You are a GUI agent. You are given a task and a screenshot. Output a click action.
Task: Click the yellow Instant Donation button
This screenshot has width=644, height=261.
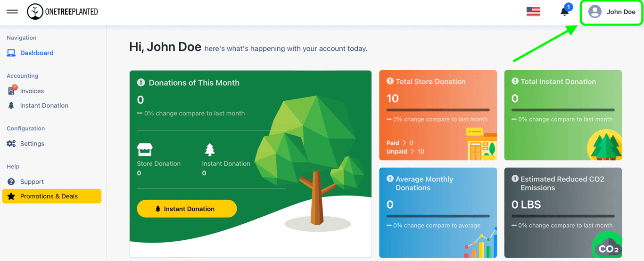click(x=187, y=209)
